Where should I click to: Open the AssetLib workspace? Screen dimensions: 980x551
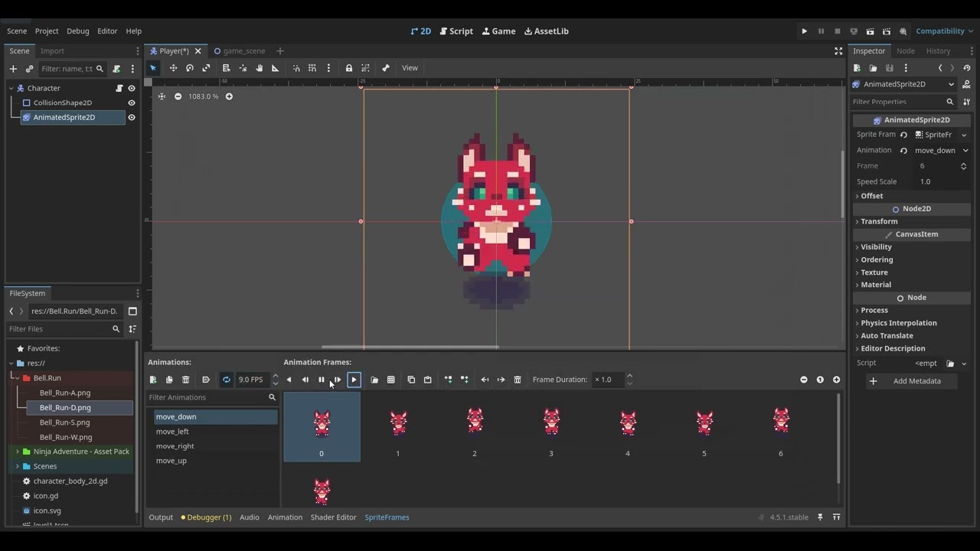pyautogui.click(x=547, y=31)
